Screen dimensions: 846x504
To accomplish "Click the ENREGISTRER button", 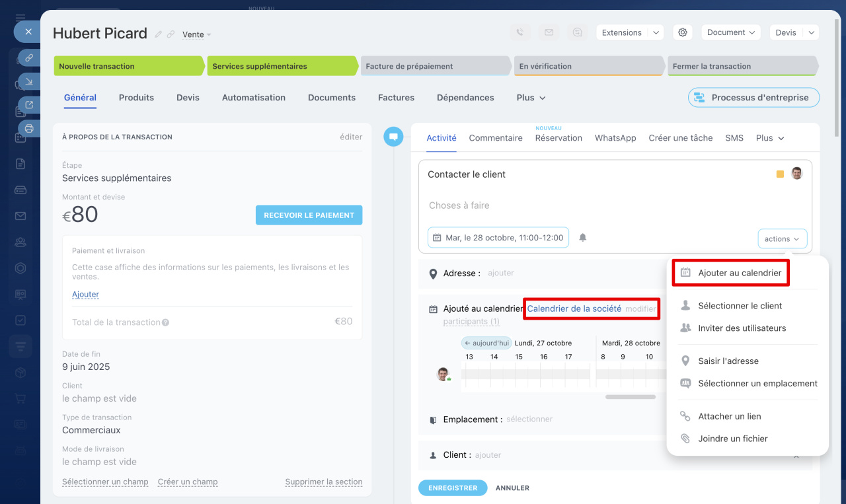I will [452, 488].
